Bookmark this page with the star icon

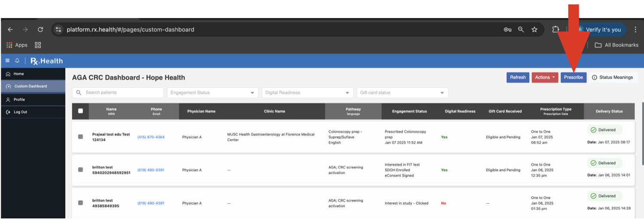click(x=535, y=30)
